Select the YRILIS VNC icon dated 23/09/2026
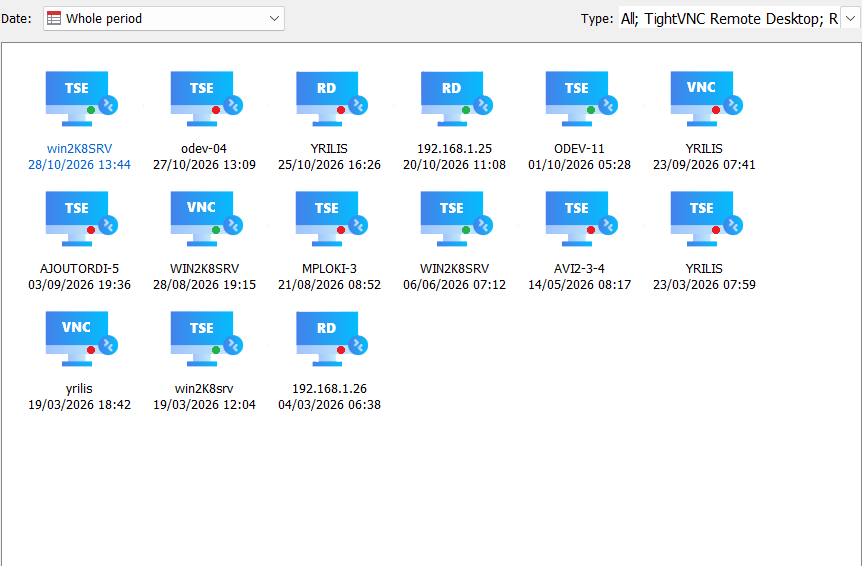Image resolution: width=862 pixels, height=566 pixels. 706,99
